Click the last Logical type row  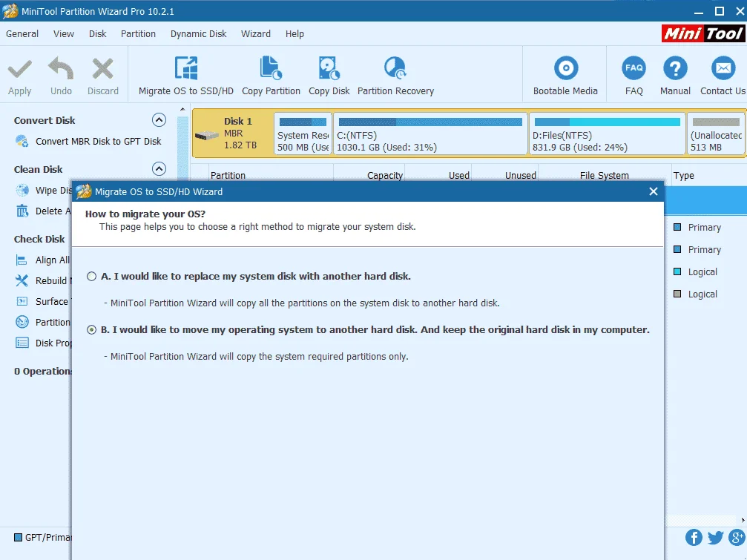(x=705, y=294)
